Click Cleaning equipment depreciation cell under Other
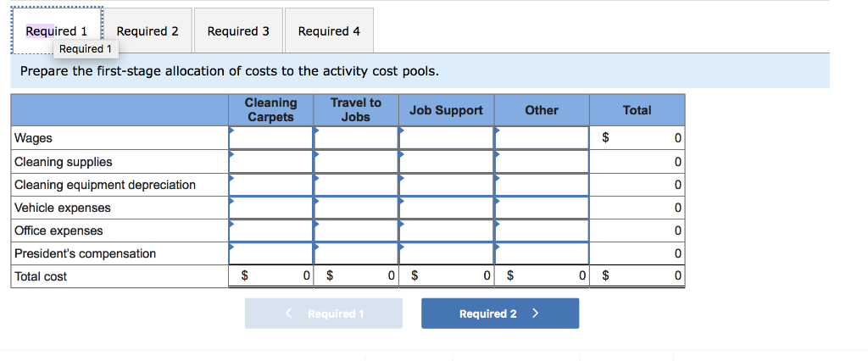This screenshot has width=868, height=361. pos(542,184)
